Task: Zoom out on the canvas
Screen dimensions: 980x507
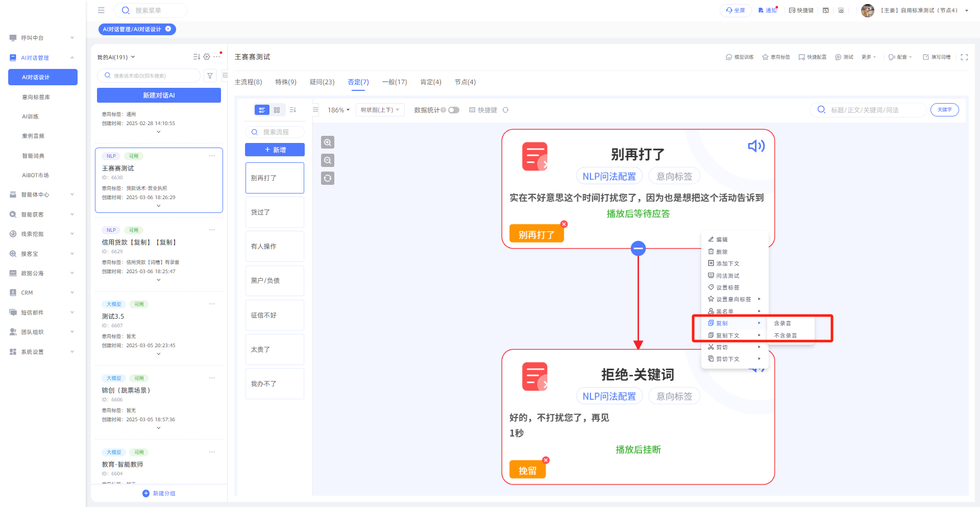Action: [x=328, y=160]
